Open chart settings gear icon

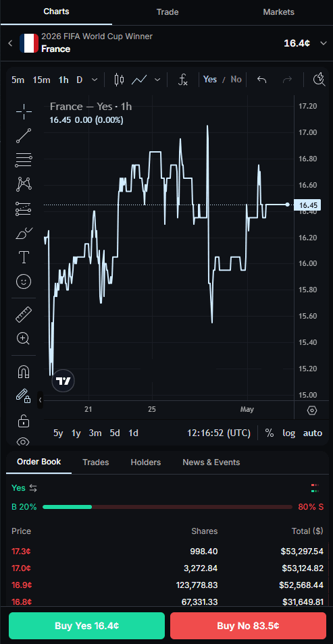tap(312, 410)
